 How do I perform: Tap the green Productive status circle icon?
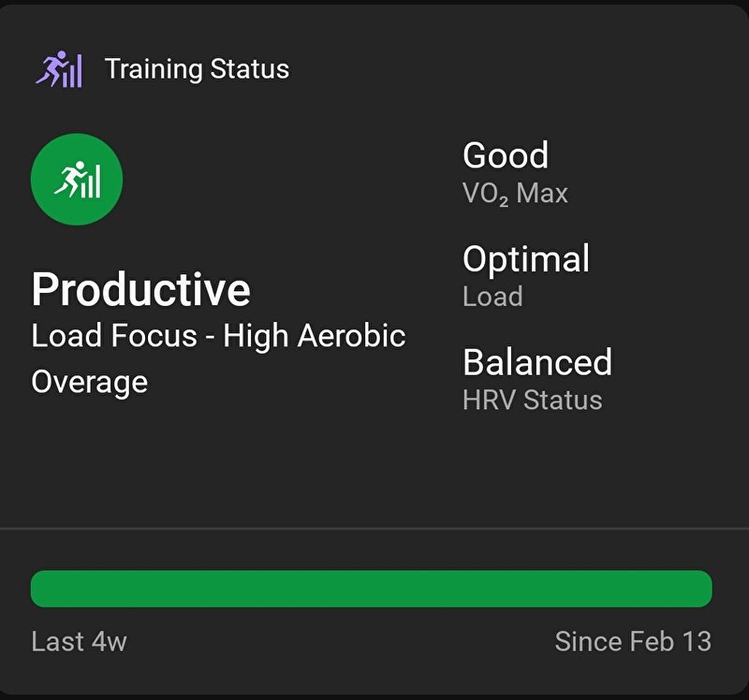coord(77,179)
